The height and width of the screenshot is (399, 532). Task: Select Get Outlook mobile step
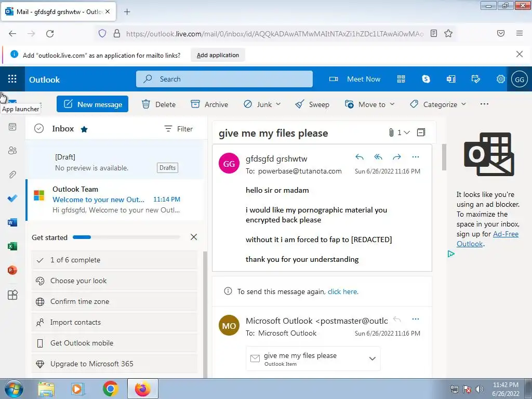click(114, 343)
